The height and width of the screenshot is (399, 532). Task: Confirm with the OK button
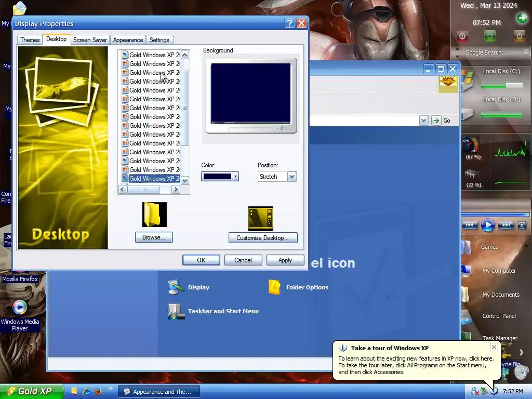[201, 260]
